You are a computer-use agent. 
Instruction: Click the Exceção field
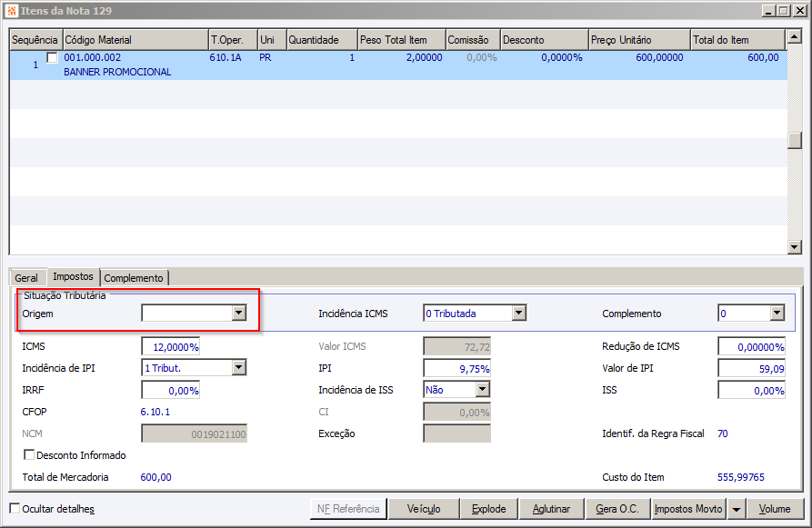pos(456,433)
